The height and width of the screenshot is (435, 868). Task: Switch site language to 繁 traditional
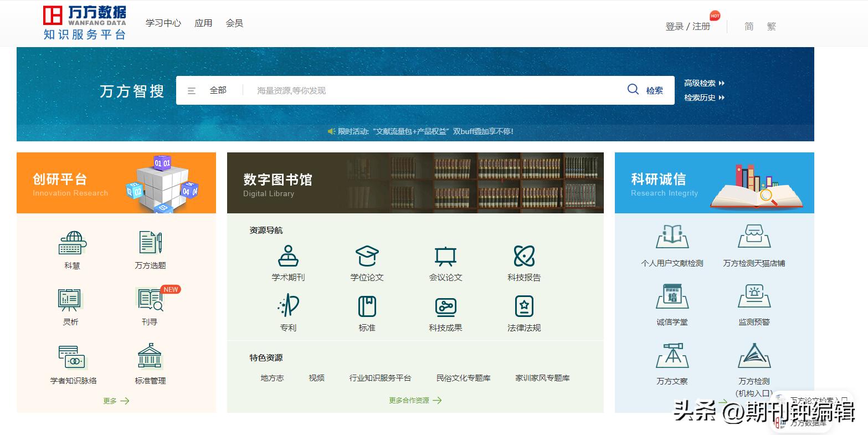[x=771, y=26]
